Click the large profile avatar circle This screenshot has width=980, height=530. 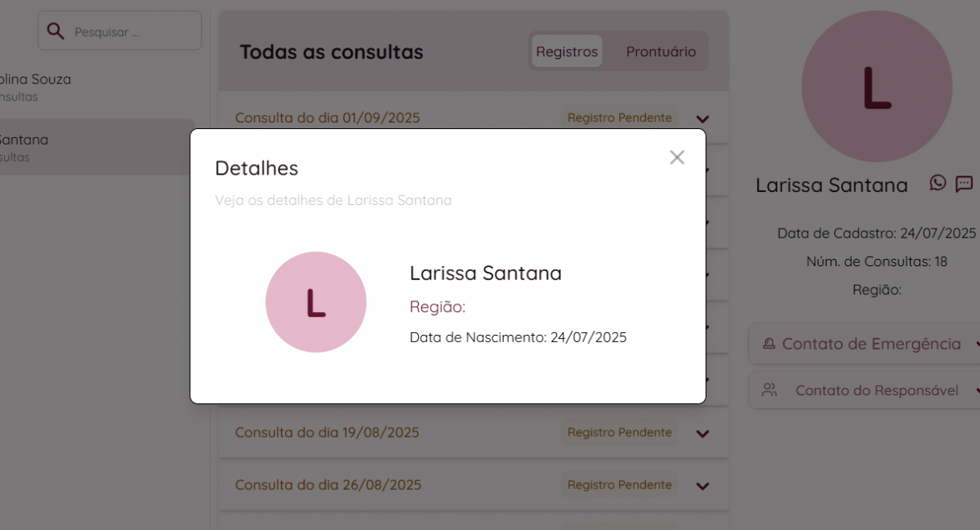[876, 87]
